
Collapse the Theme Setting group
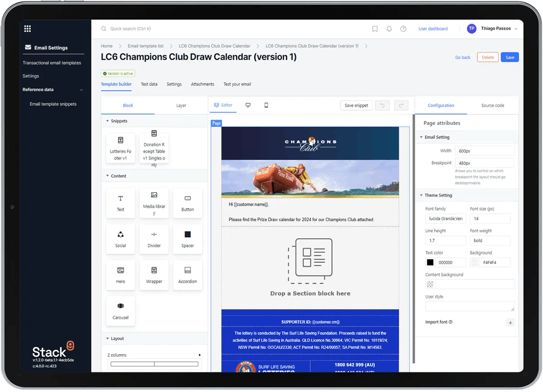pos(421,195)
